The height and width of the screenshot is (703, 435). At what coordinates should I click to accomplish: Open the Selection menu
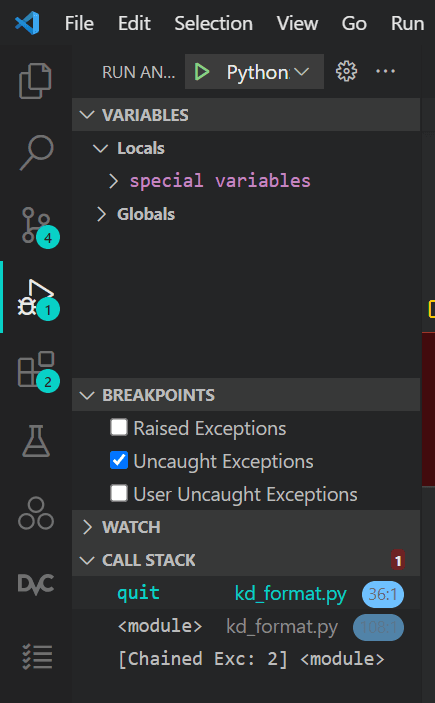coord(213,23)
